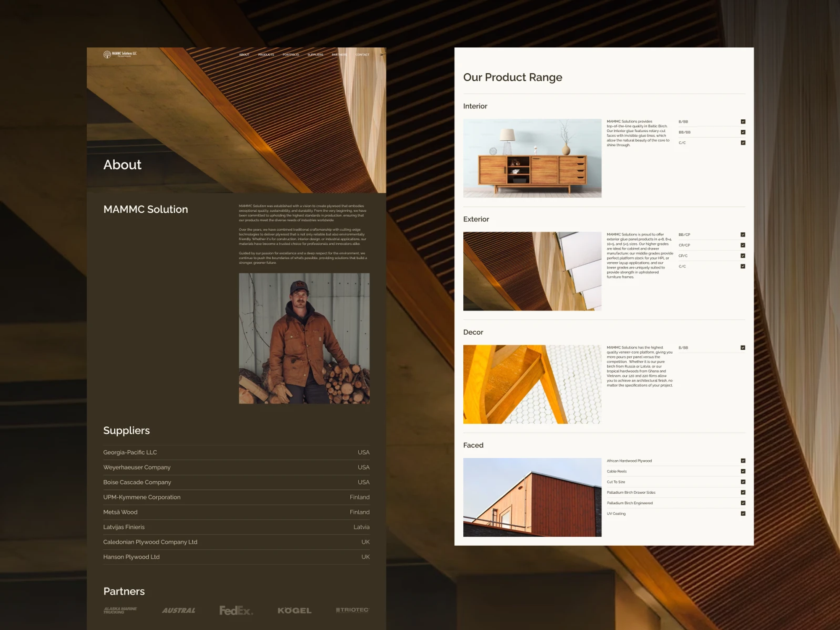Select the UPM-Kymmene Corporation supplier row
The width and height of the screenshot is (840, 630).
(x=236, y=497)
